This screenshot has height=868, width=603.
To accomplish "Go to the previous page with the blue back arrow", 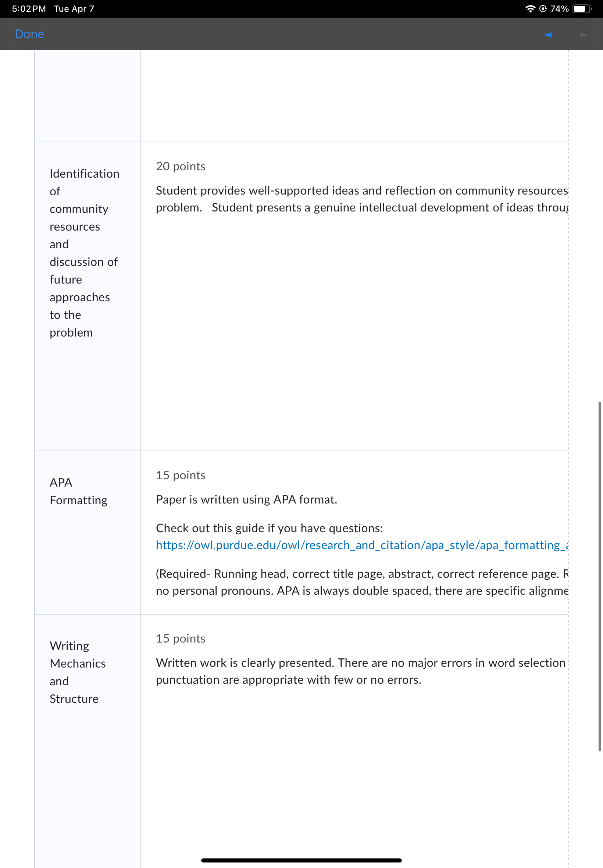I will click(548, 35).
